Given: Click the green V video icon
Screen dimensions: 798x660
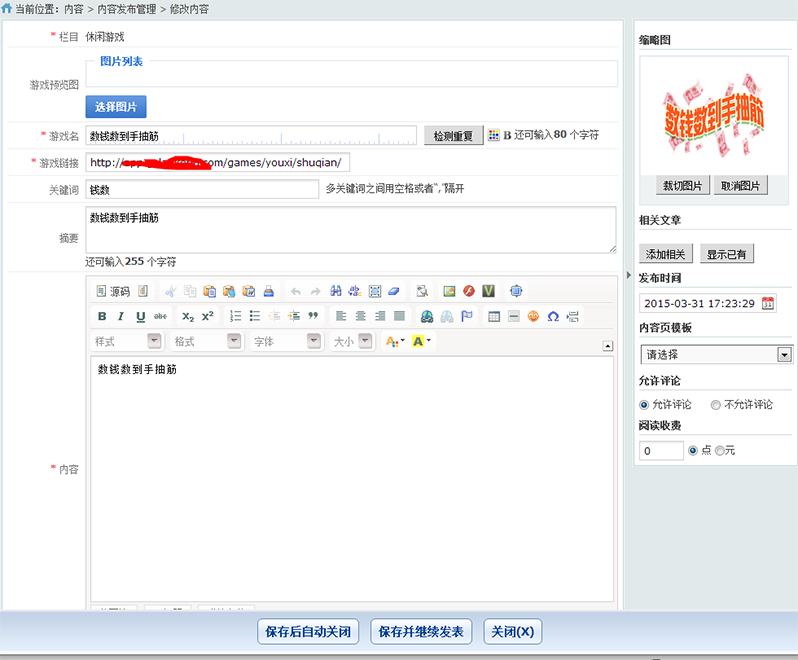Looking at the screenshot, I should (x=489, y=291).
